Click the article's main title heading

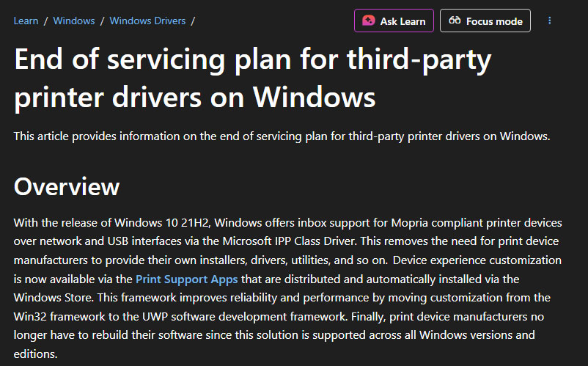(252, 78)
